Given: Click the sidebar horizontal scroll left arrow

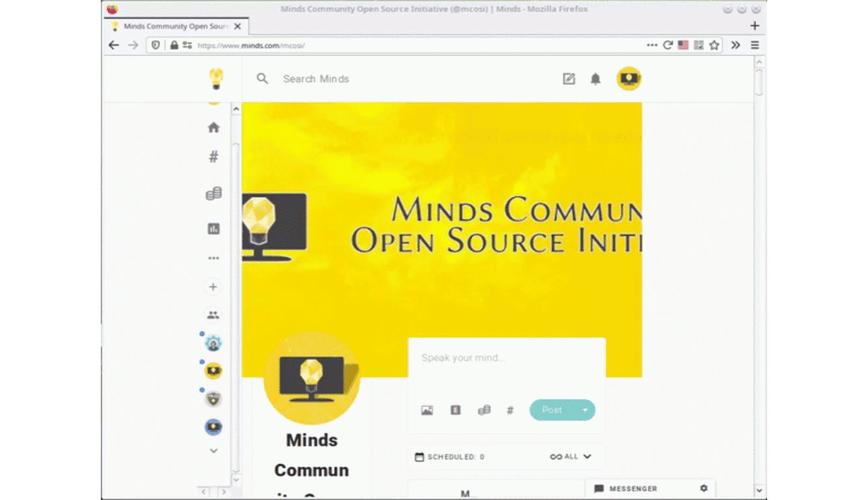Looking at the screenshot, I should [204, 492].
